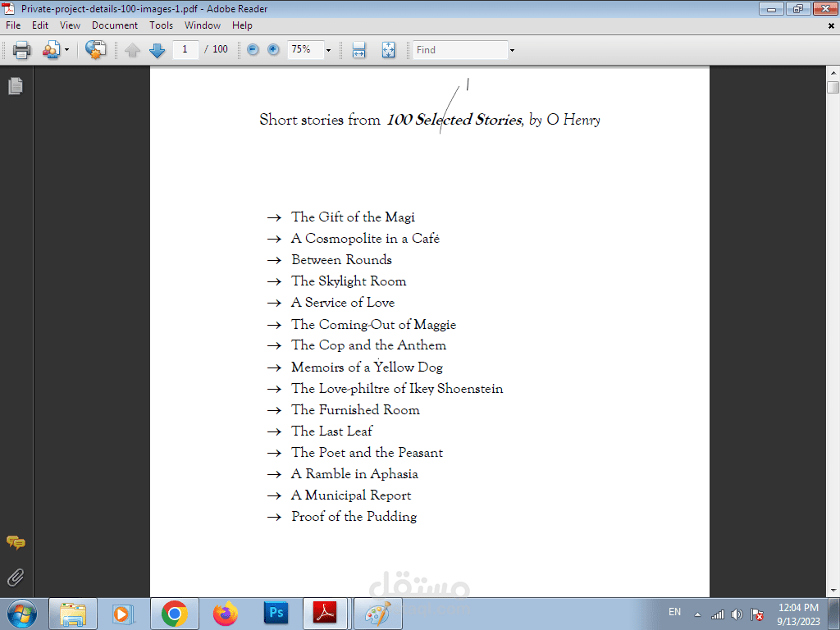Click the network signal tray icon
840x630 pixels.
[717, 614]
